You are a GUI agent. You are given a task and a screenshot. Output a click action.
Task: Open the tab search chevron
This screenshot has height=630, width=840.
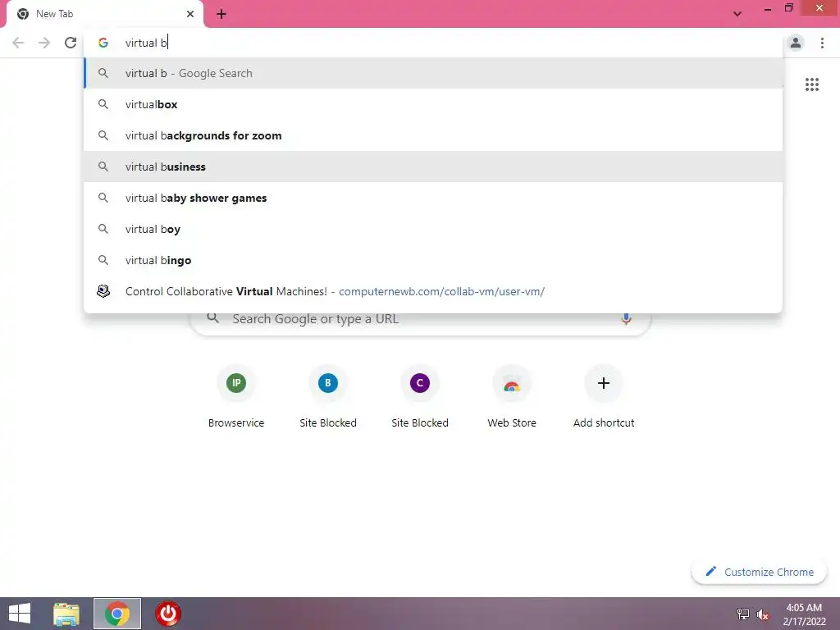coord(737,14)
